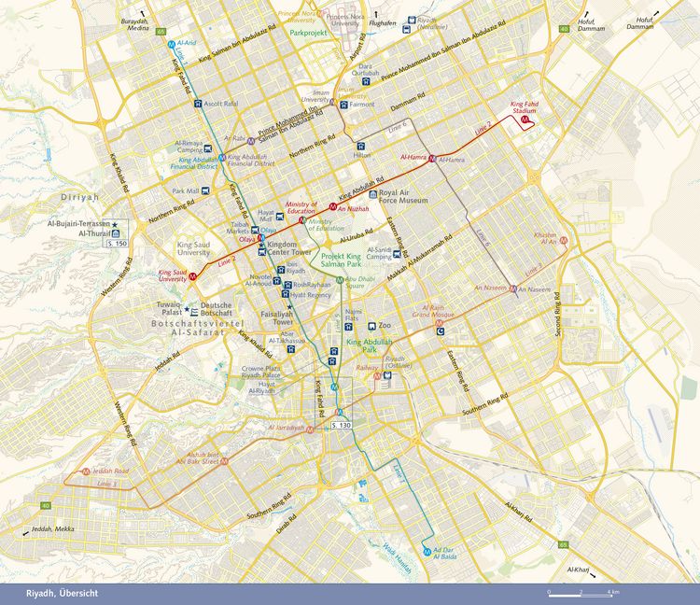Click the Jeddah Road metro marker

pos(86,471)
